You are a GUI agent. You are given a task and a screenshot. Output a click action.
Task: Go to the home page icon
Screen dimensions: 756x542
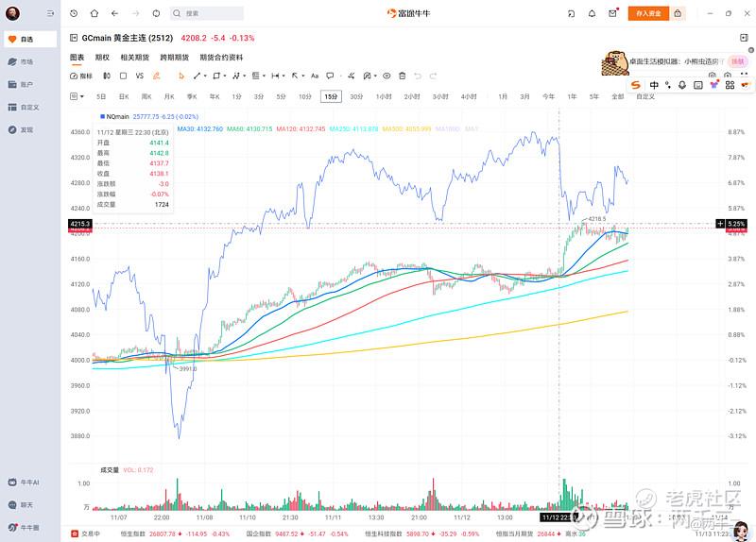(x=94, y=13)
